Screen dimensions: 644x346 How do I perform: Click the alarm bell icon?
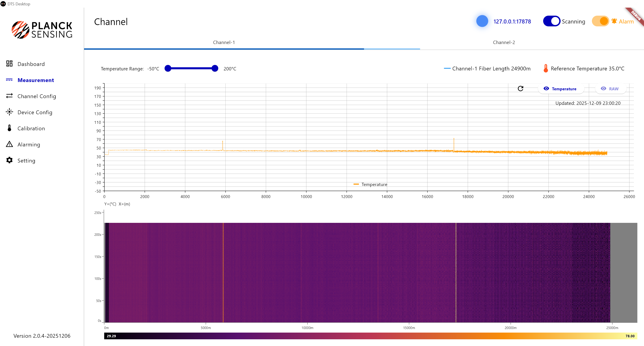[x=614, y=21]
